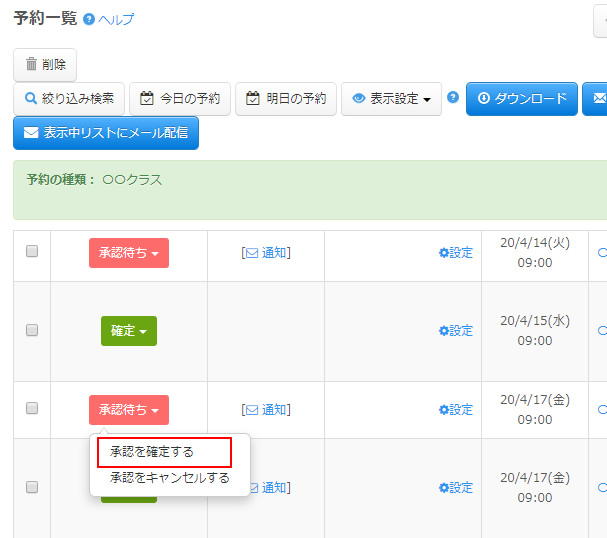
Task: Check the checkbox for the 20/4/14 reservation
Action: coord(32,252)
